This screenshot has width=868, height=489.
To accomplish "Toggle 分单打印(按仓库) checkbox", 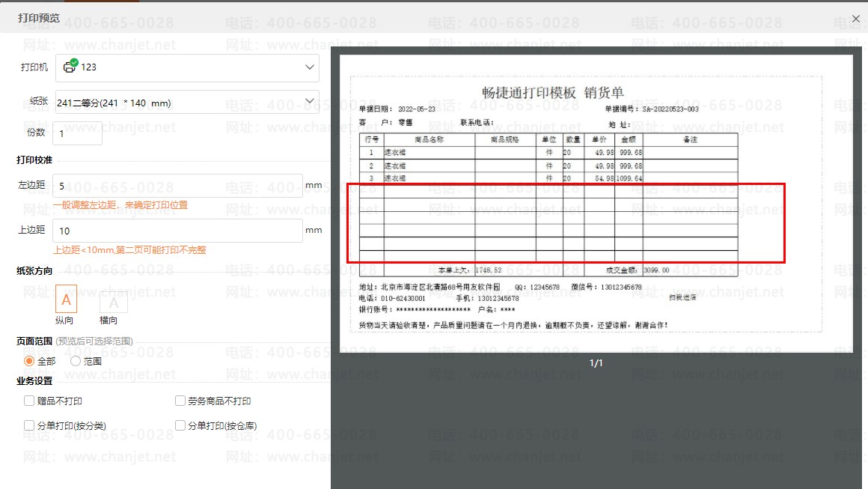I will coord(180,425).
